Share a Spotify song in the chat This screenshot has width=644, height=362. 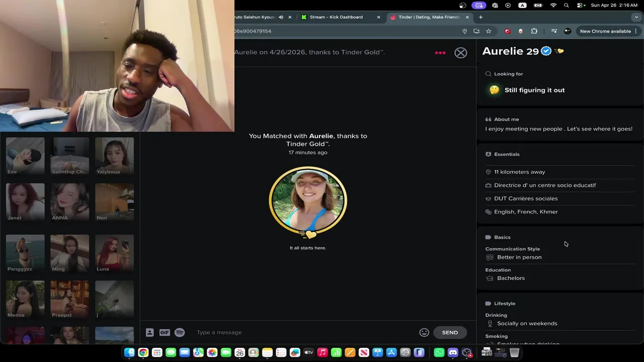[180, 332]
